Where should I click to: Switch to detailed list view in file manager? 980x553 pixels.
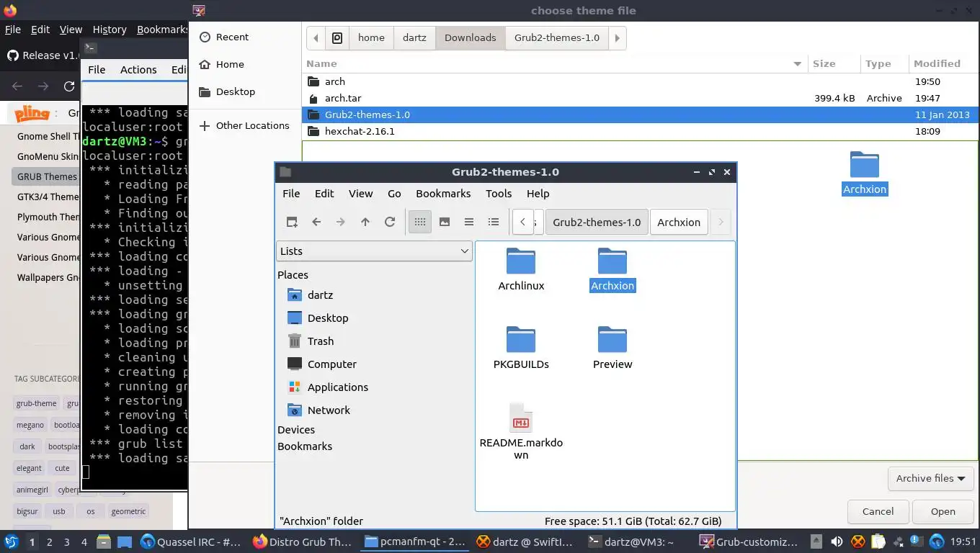[494, 222]
